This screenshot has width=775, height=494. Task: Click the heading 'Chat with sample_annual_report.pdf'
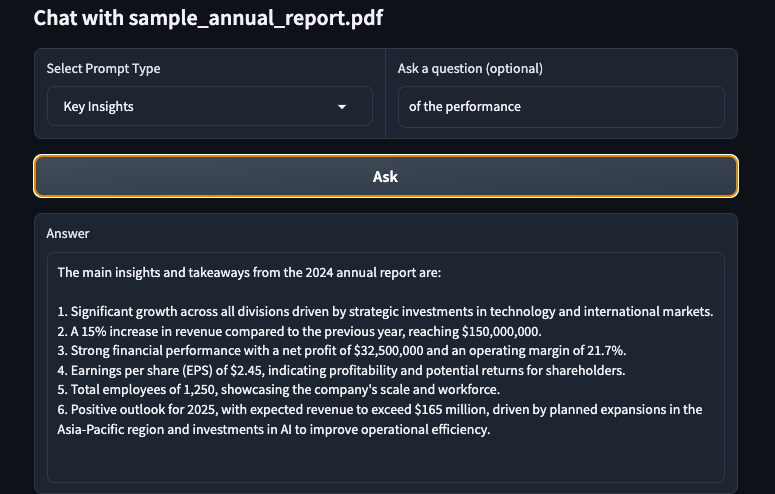[208, 18]
